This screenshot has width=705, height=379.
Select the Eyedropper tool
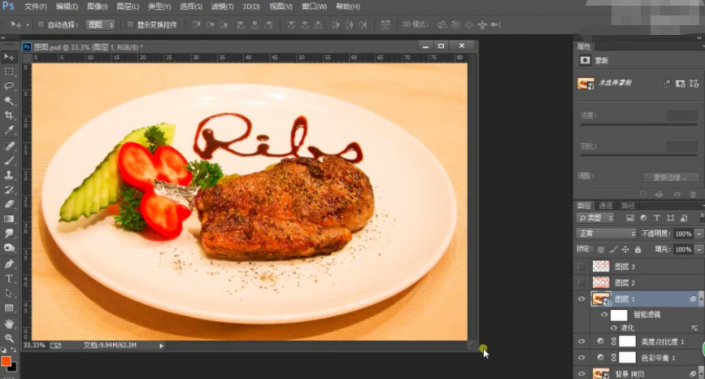coord(9,130)
